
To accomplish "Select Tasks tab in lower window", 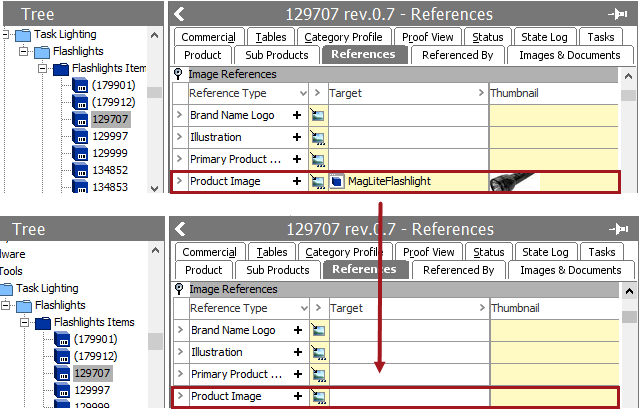I will 602,252.
